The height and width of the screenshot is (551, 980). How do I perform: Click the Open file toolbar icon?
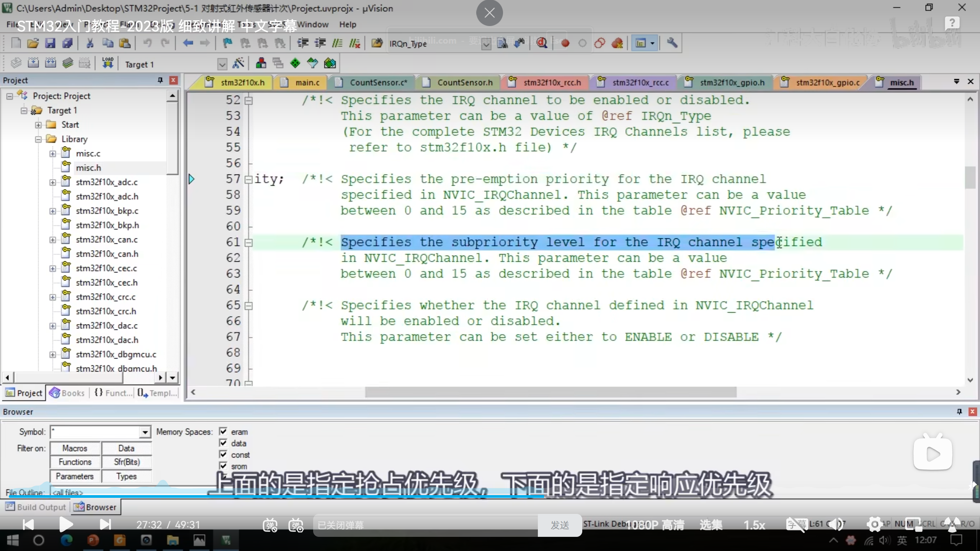33,43
